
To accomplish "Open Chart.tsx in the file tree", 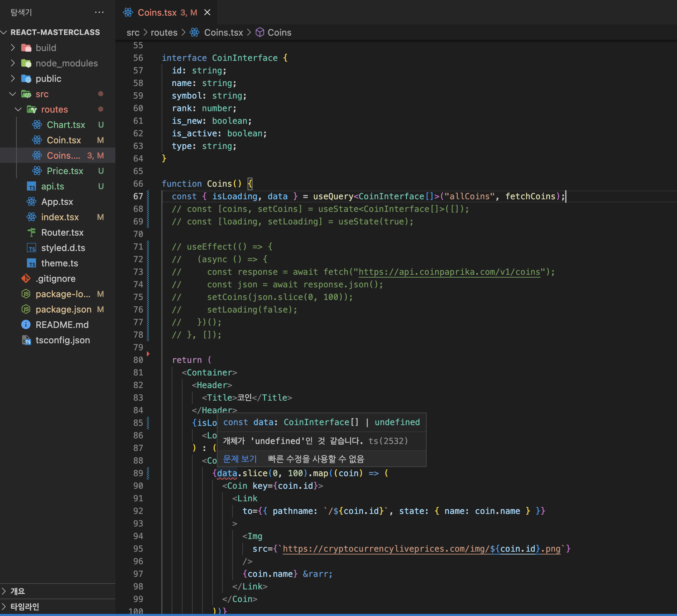I will click(66, 125).
